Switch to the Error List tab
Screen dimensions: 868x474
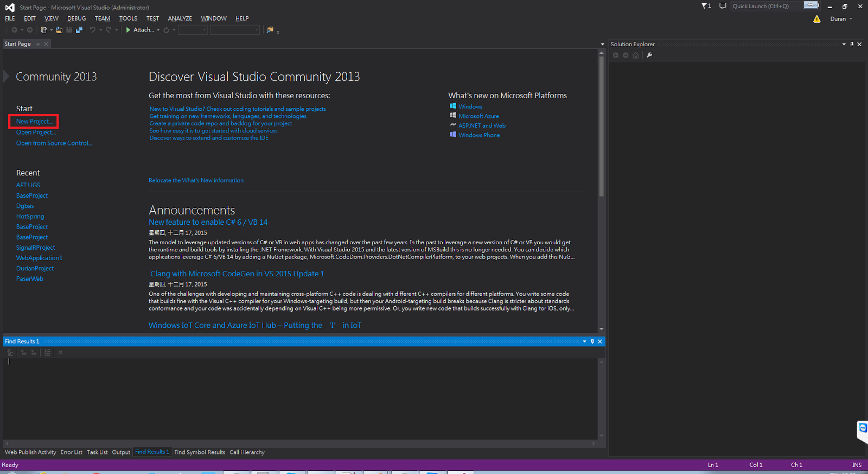click(x=71, y=452)
